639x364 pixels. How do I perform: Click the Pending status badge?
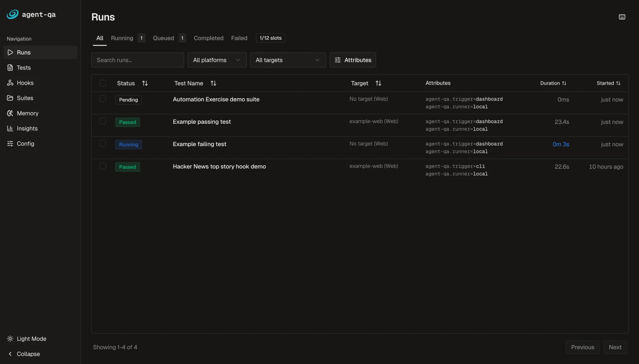pyautogui.click(x=128, y=100)
